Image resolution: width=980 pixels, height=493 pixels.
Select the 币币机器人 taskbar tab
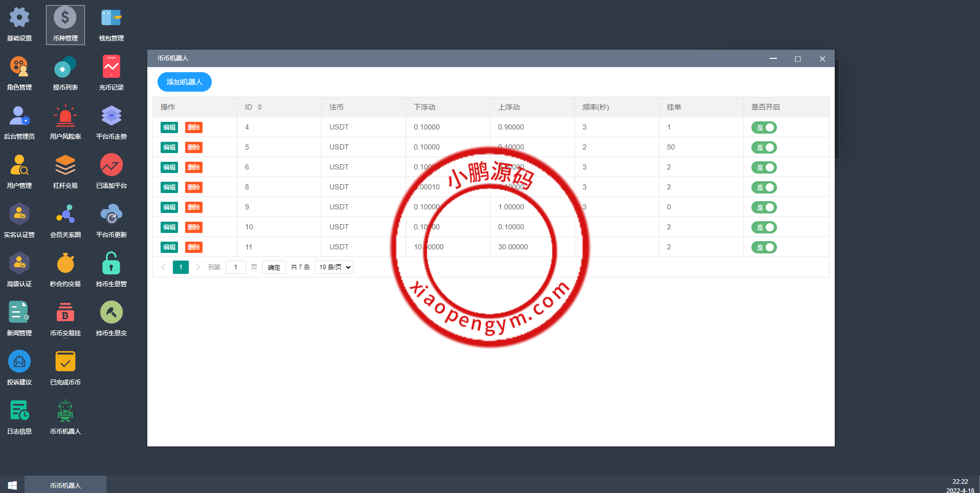(x=65, y=485)
